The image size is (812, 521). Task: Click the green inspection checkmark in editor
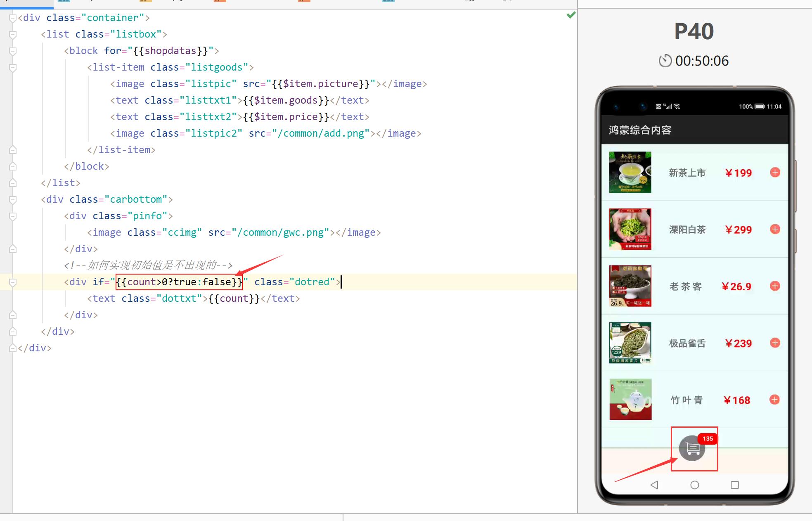point(571,15)
